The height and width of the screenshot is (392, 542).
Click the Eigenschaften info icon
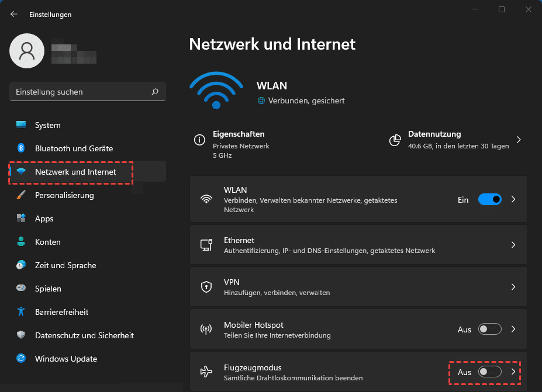tap(200, 140)
